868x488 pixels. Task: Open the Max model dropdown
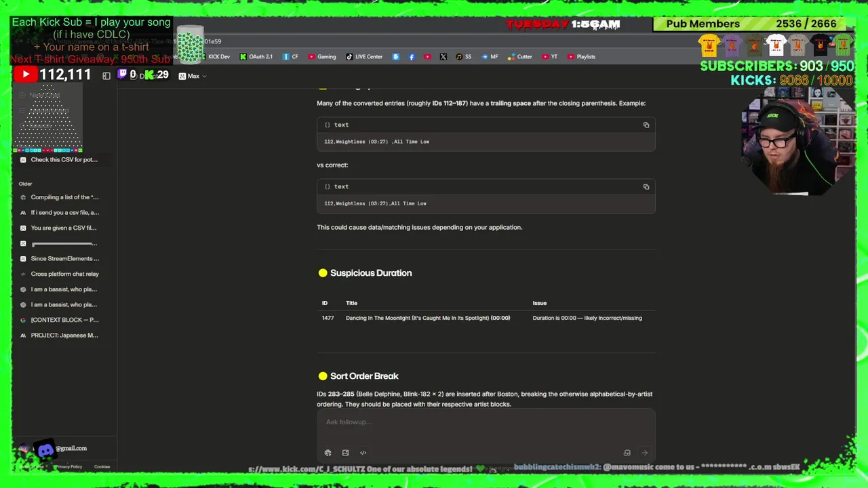click(x=193, y=76)
